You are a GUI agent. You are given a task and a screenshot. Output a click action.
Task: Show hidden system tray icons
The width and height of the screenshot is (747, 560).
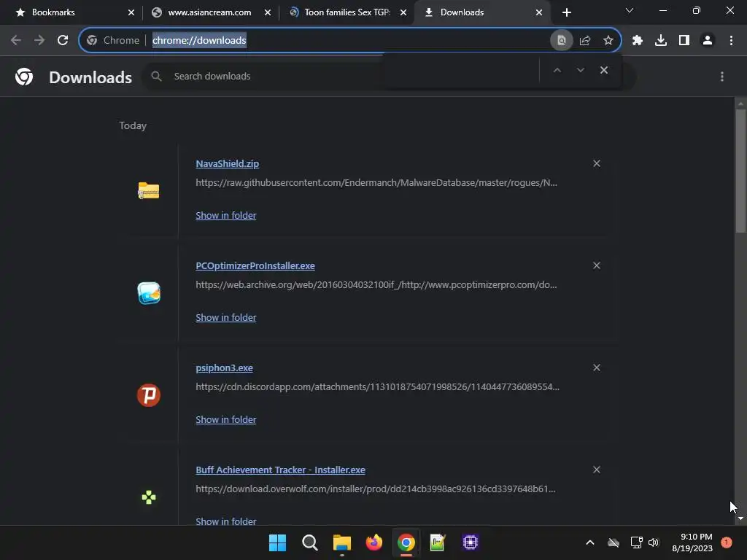pyautogui.click(x=589, y=542)
